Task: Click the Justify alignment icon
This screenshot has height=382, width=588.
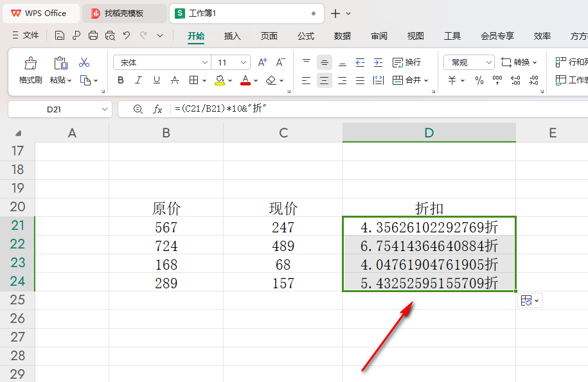Action: [x=360, y=80]
